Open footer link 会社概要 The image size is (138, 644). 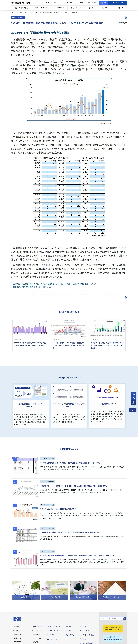17,630
